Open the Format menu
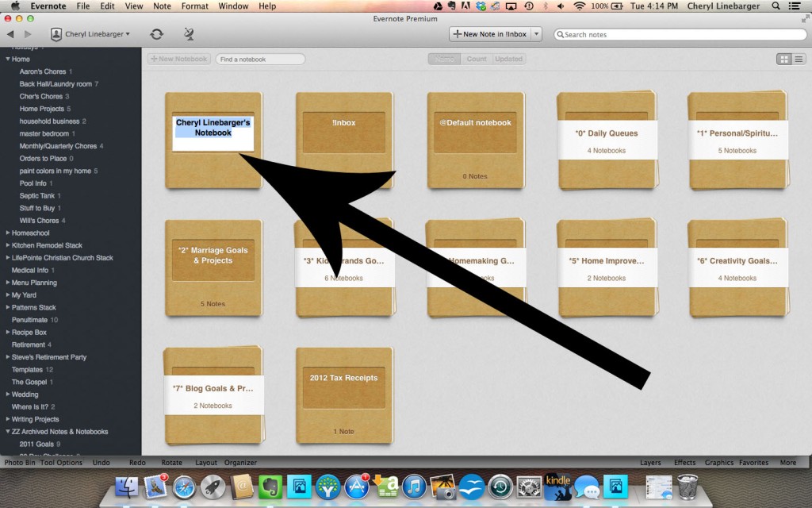Viewport: 812px width, 508px height. [195, 6]
